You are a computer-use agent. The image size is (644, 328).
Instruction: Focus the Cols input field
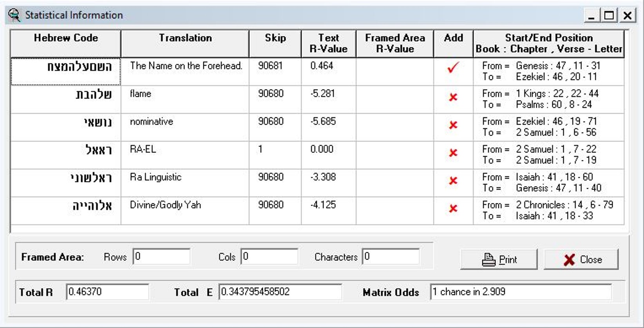coord(270,257)
